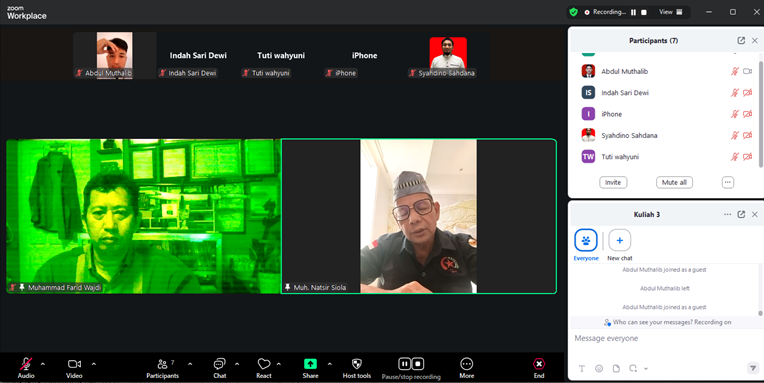Open text formatting in chat composer
Image resolution: width=764 pixels, height=383 pixels.
[582, 368]
